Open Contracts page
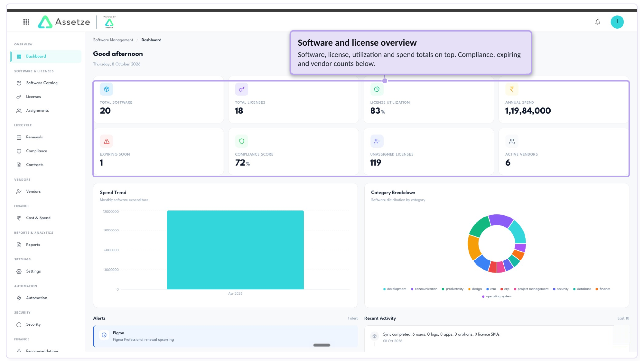This screenshot has height=362, width=644. [x=46, y=165]
